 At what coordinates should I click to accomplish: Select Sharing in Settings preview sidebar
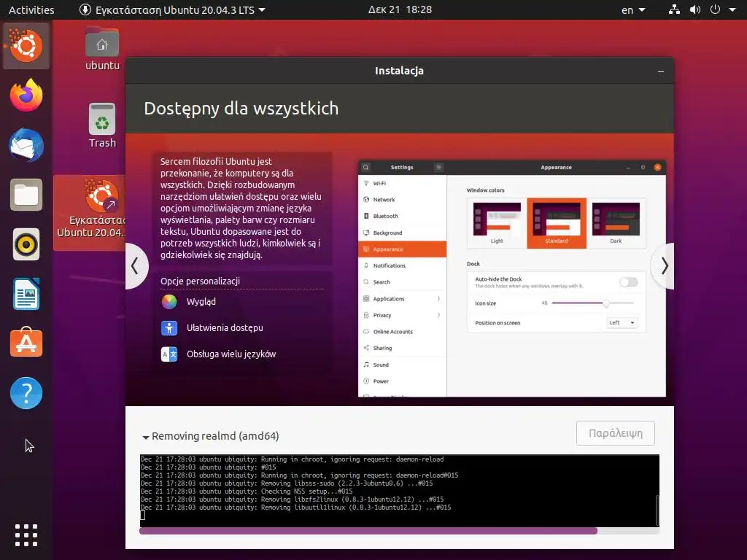tap(402, 348)
